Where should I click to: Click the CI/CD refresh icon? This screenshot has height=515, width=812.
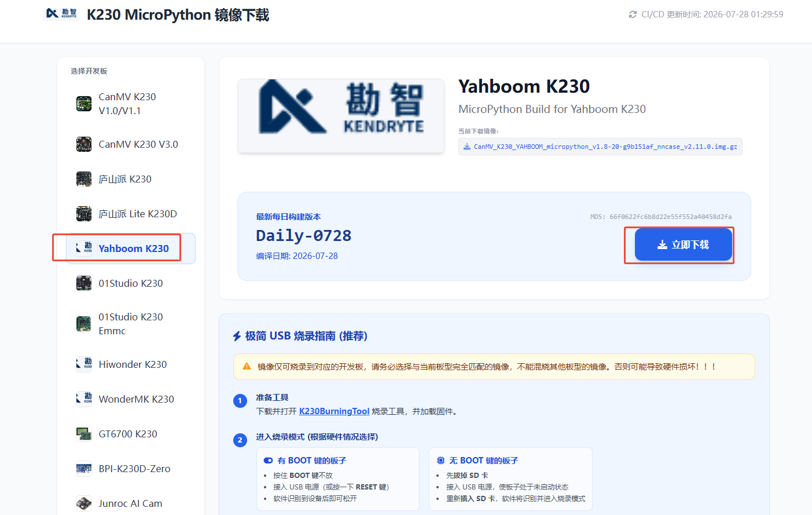coord(633,14)
